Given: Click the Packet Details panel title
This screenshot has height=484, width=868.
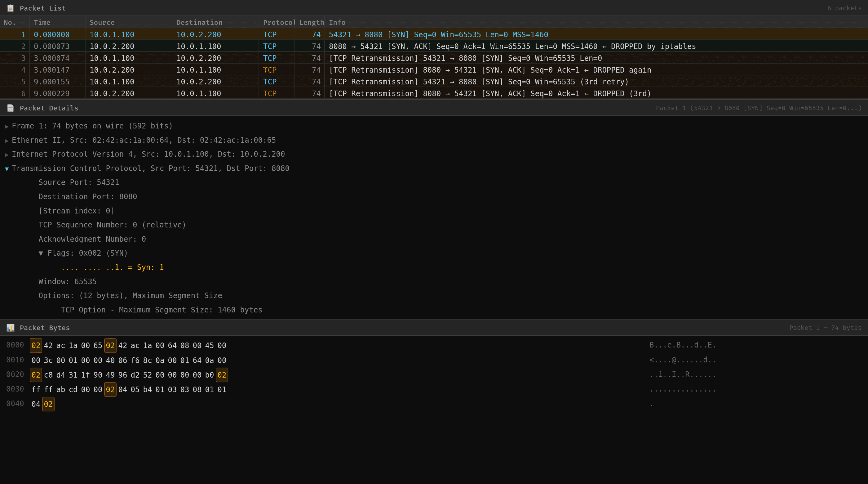Looking at the screenshot, I should click(49, 108).
